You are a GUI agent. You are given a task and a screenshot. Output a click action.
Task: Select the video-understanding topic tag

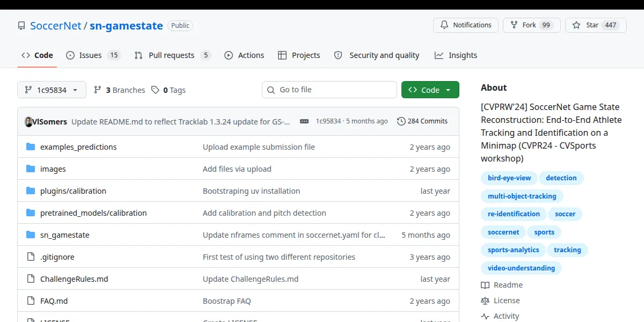pos(521,268)
